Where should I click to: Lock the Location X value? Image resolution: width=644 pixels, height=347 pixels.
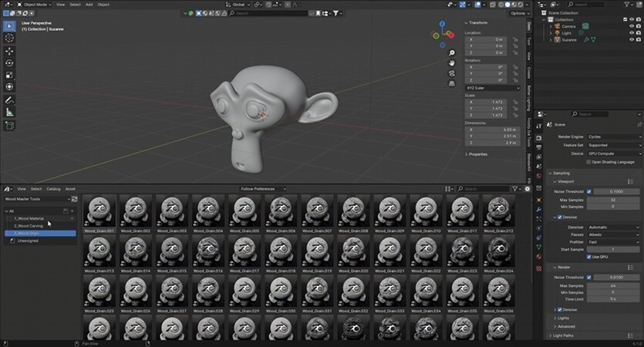(515, 39)
